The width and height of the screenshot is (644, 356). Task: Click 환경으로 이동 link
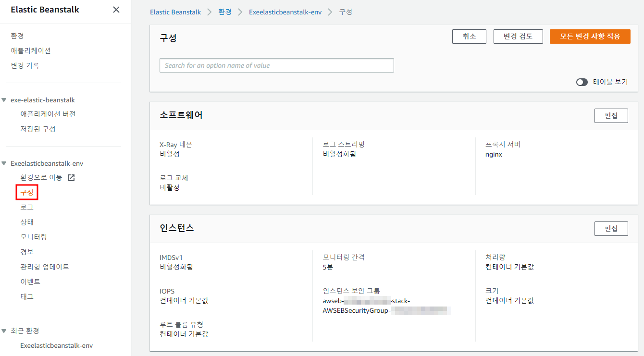tap(41, 177)
